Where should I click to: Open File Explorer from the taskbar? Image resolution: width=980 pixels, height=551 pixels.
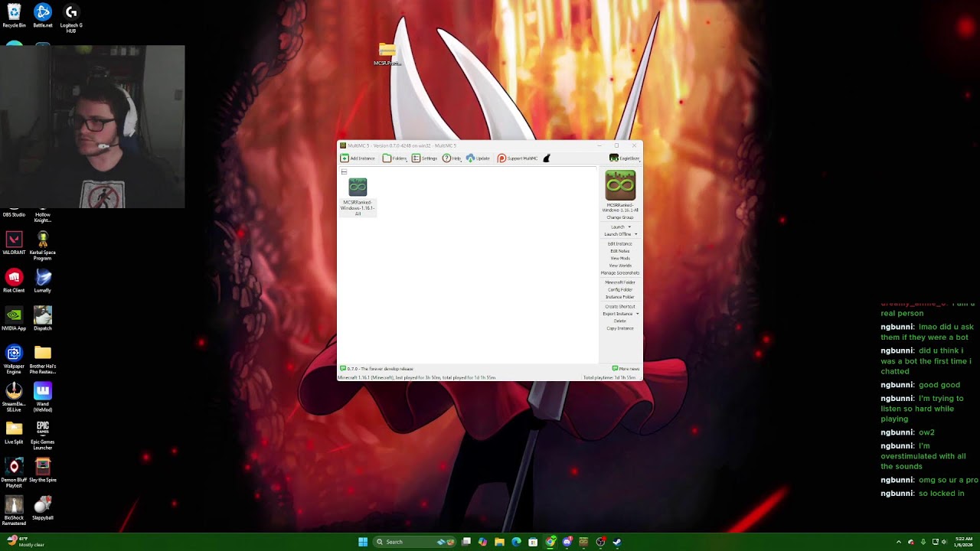tap(499, 542)
